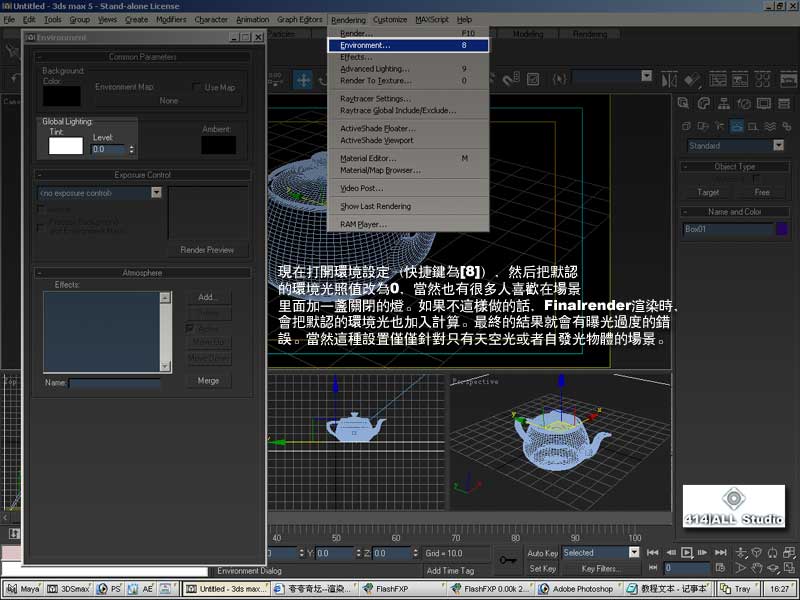This screenshot has height=600, width=800.
Task: Click the large key set-keys icon
Action: (507, 560)
